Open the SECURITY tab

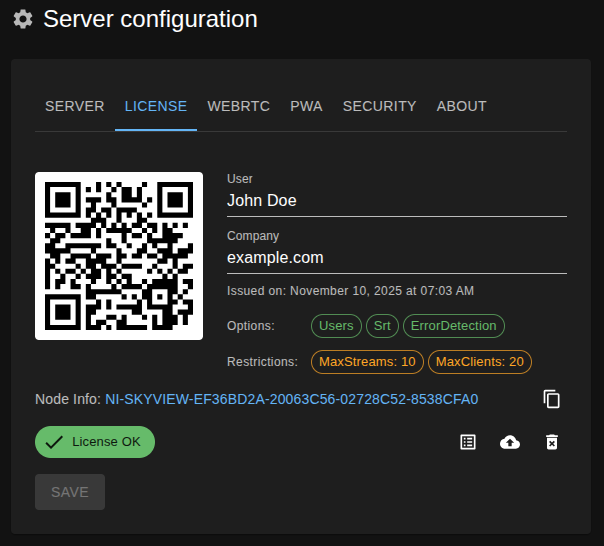tap(379, 106)
